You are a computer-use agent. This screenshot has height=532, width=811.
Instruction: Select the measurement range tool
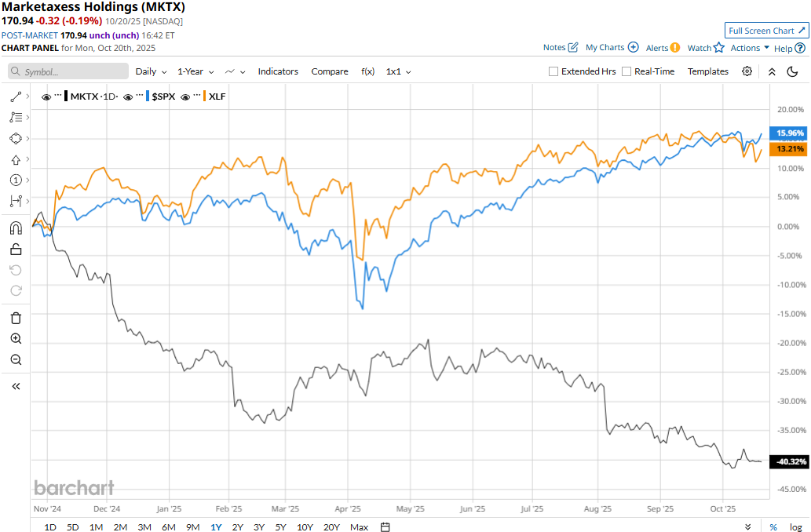point(16,201)
